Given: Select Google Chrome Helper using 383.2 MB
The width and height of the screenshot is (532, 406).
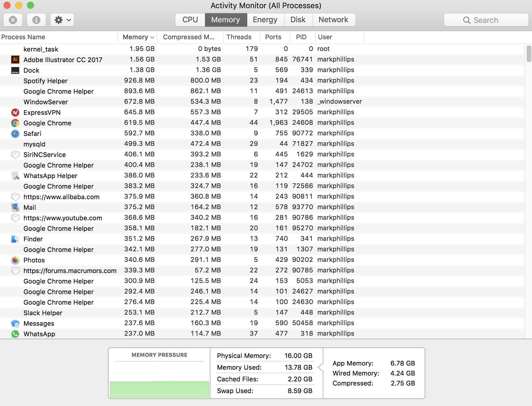Looking at the screenshot, I should click(x=262, y=186).
